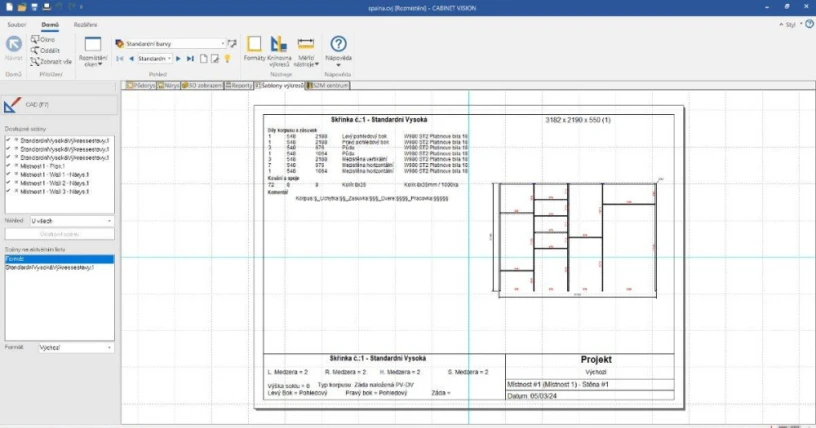The image size is (816, 428).
Task: Click the Styl option at top right
Action: point(790,24)
